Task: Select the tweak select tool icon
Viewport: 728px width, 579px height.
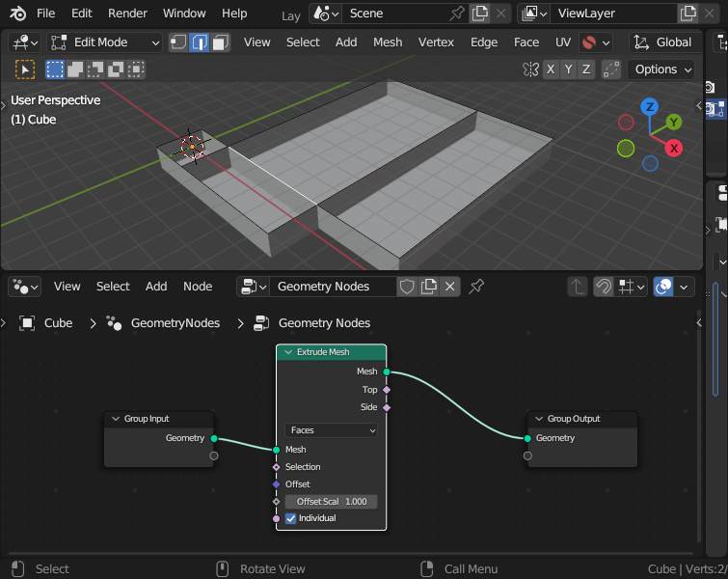Action: (x=25, y=69)
